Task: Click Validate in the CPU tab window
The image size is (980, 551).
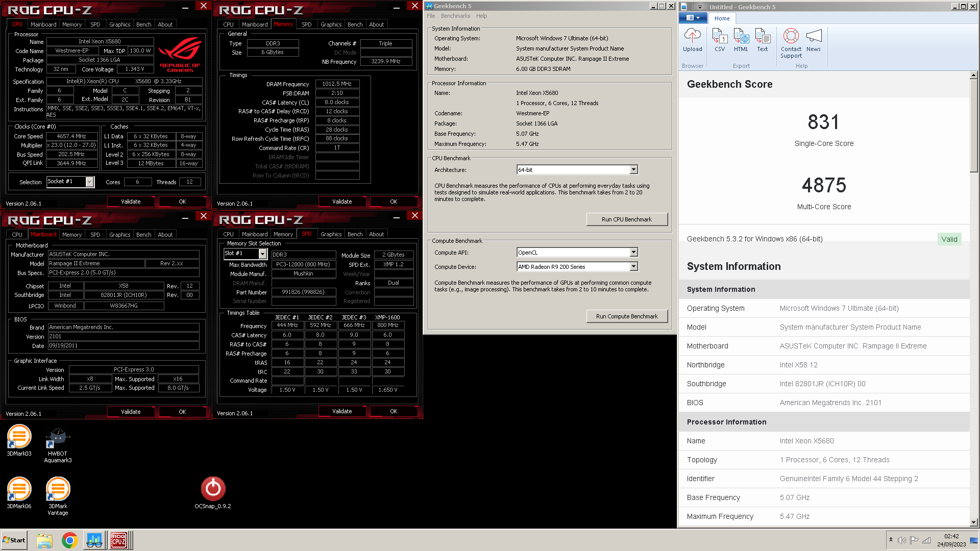Action: (131, 202)
